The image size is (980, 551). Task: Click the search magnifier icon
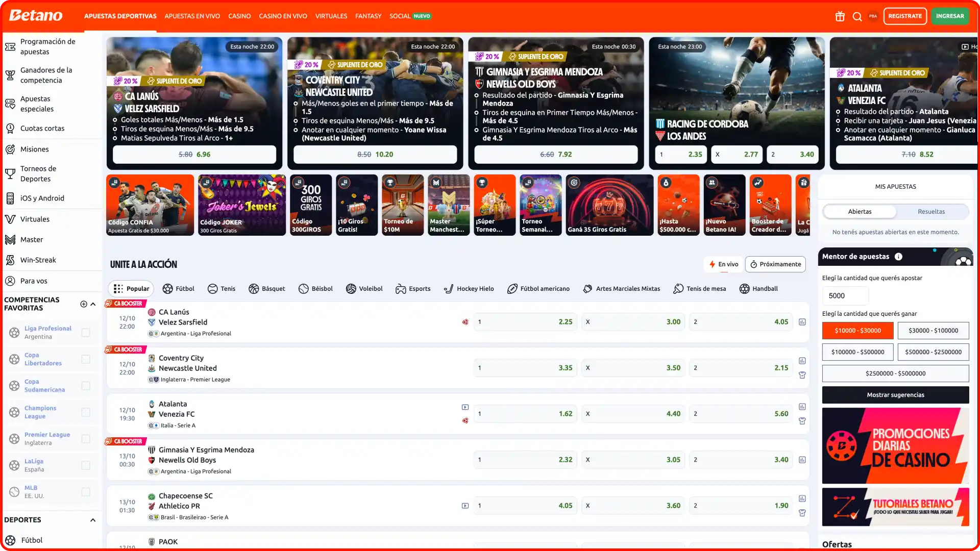pyautogui.click(x=857, y=16)
